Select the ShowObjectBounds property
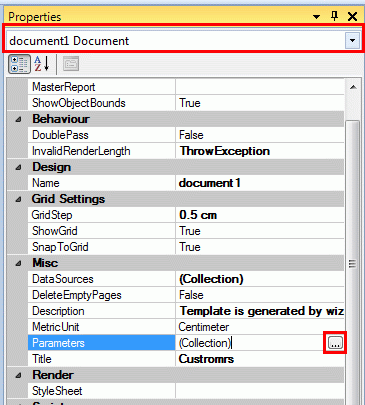365x405 pixels. [102, 103]
